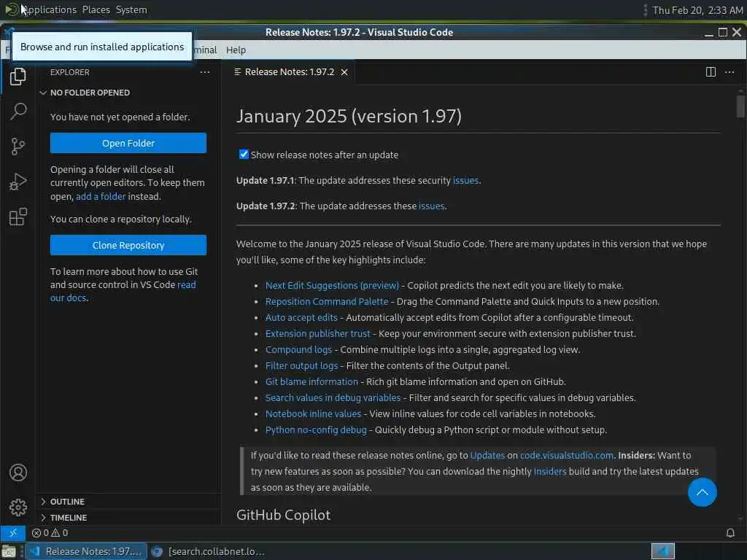The image size is (747, 560).
Task: Click the scroll-to-top round button
Action: coord(703,492)
